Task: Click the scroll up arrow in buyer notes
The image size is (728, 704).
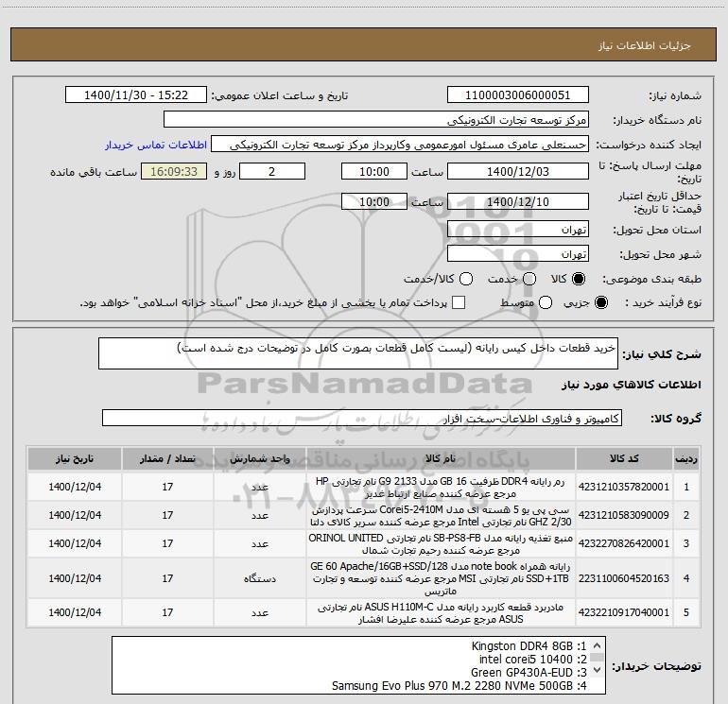Action: click(x=598, y=645)
